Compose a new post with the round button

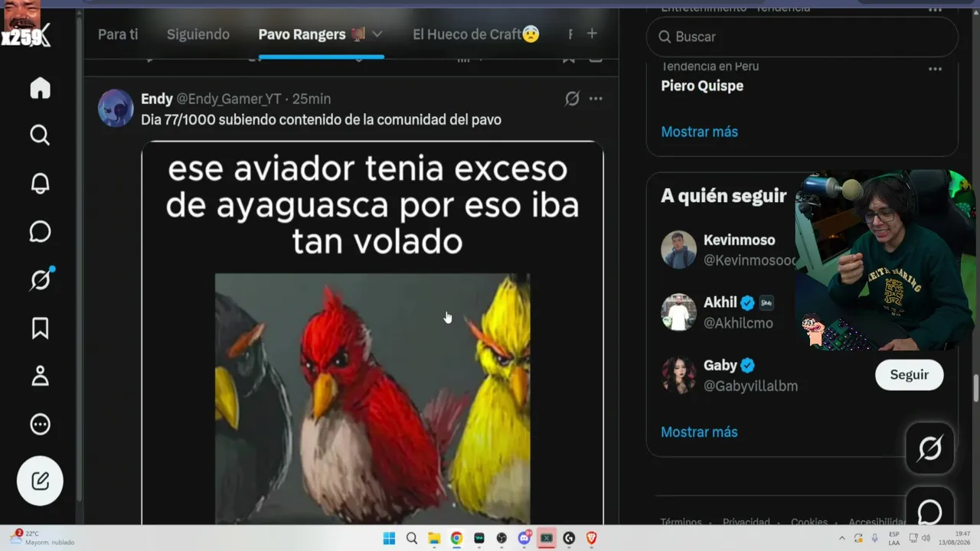tap(40, 481)
